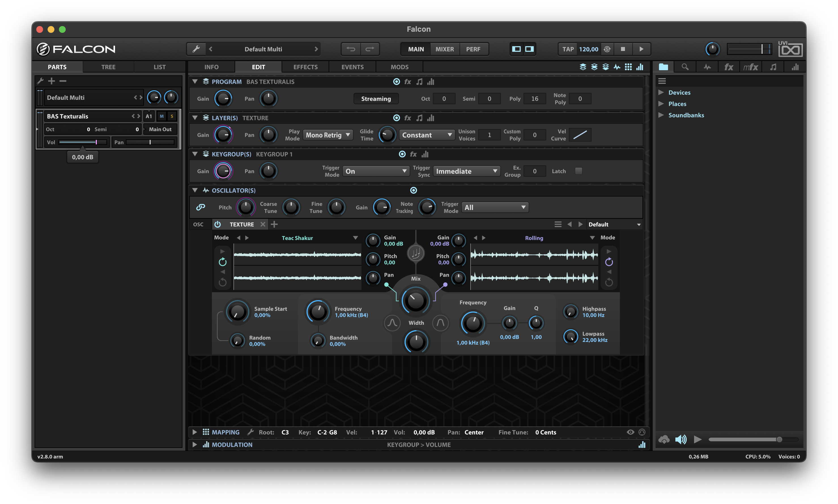Open oscillator preset list menu icon
Viewport: 838px width, 504px height.
pos(558,224)
